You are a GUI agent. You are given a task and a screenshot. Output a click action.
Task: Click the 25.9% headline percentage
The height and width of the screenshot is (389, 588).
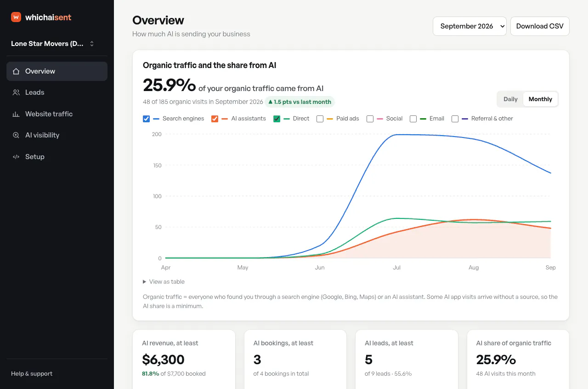(x=170, y=86)
